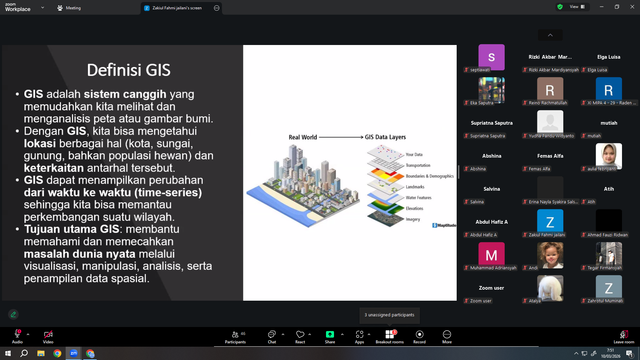Image resolution: width=640 pixels, height=360 pixels.
Task: Open audio options caret next to Audio
Action: pyautogui.click(x=28, y=334)
